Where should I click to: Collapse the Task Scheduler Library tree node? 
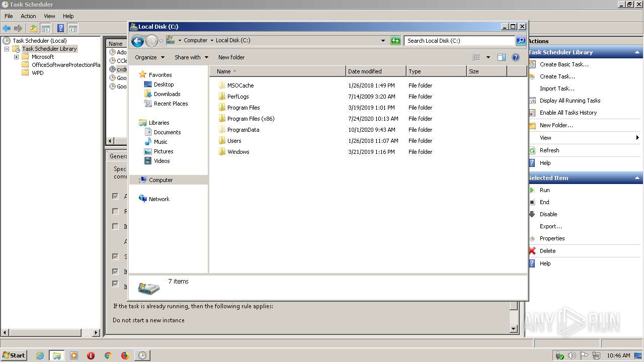[x=7, y=49]
